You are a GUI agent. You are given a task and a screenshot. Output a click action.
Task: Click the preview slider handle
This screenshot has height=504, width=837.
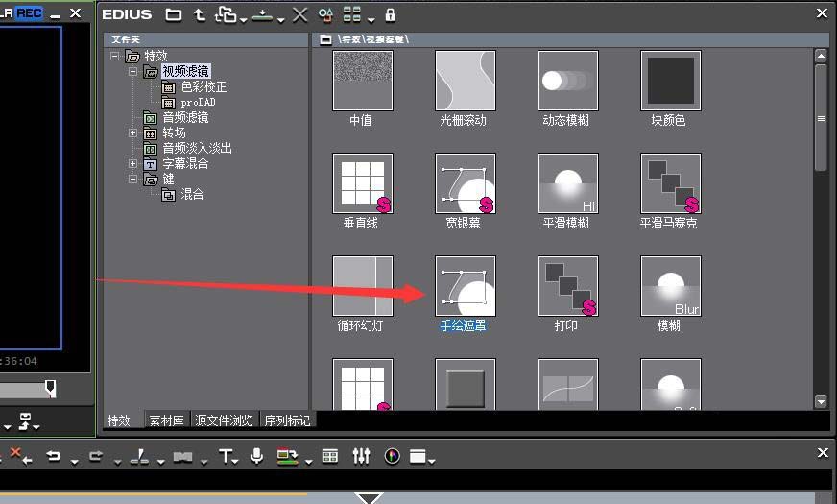(51, 388)
